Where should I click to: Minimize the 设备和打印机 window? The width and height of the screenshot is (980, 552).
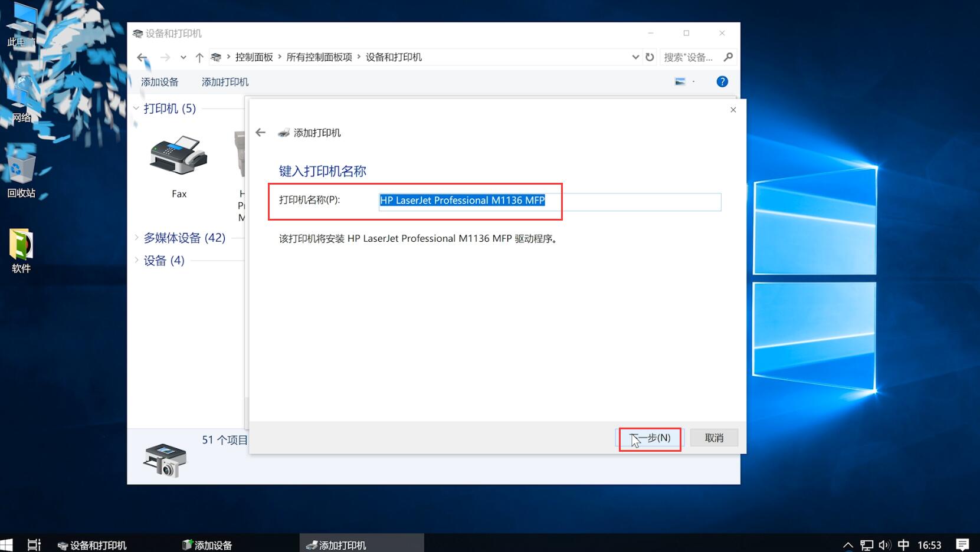[651, 33]
